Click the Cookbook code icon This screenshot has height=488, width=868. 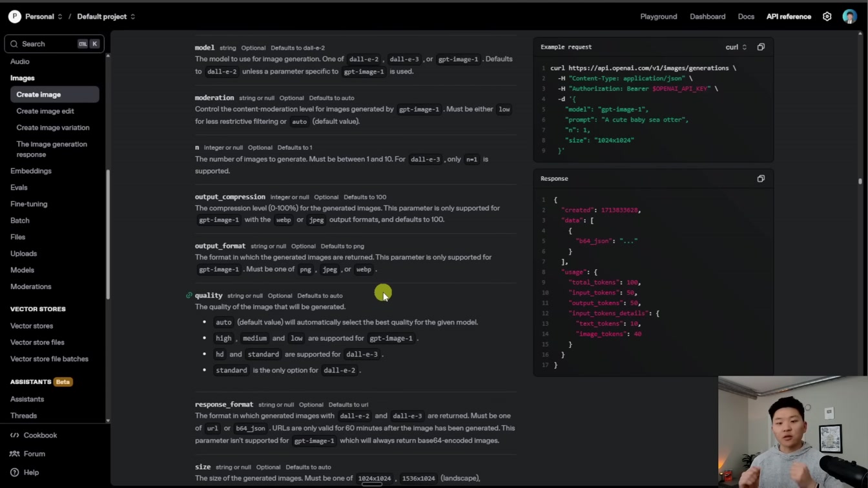click(15, 435)
